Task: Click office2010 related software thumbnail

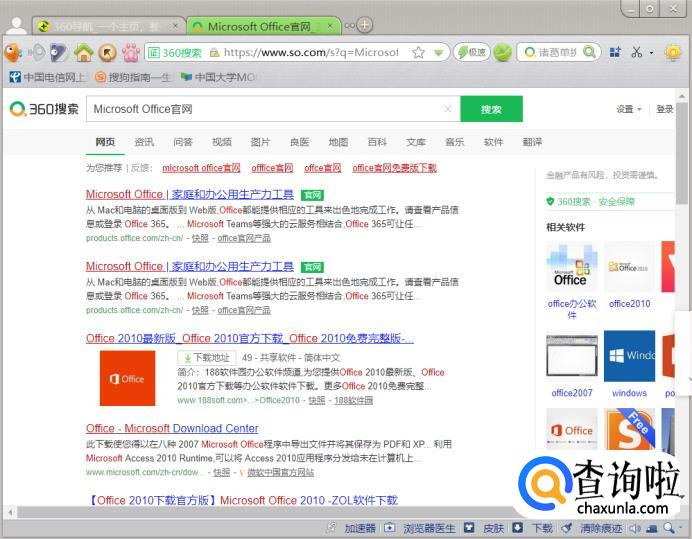Action: (629, 267)
